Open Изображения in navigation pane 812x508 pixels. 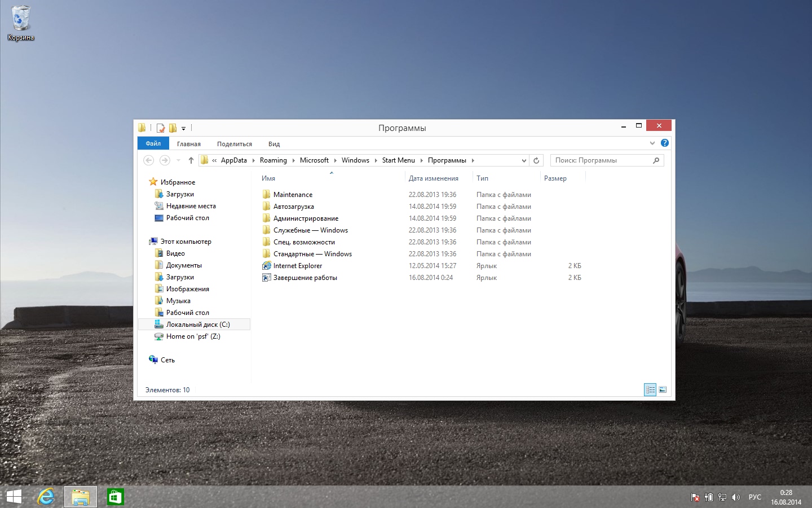(x=187, y=289)
